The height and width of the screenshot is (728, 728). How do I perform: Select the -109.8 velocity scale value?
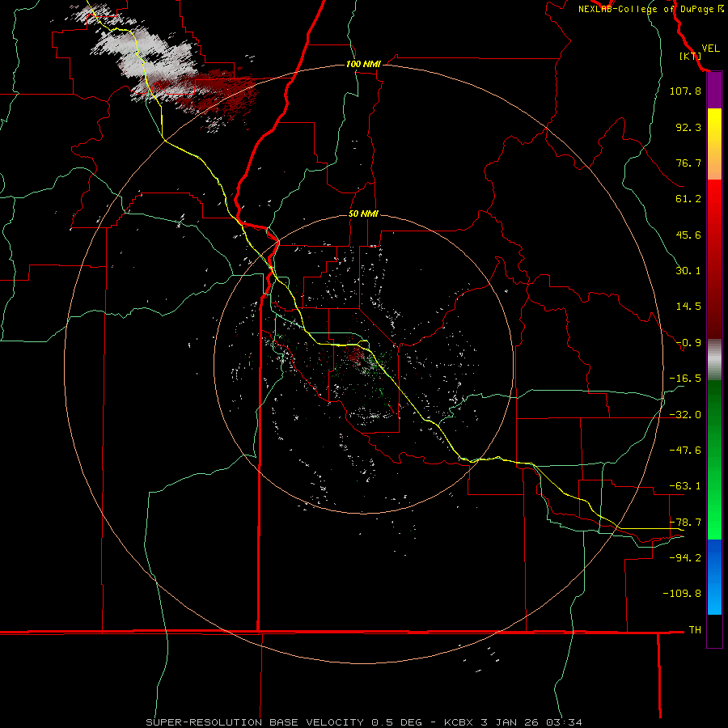[682, 594]
